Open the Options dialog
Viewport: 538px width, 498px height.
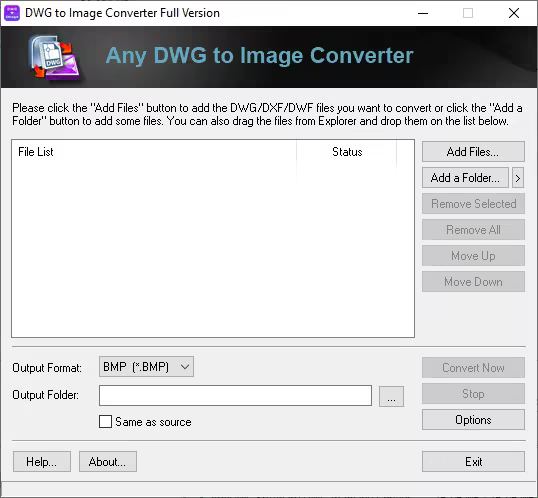pos(473,420)
